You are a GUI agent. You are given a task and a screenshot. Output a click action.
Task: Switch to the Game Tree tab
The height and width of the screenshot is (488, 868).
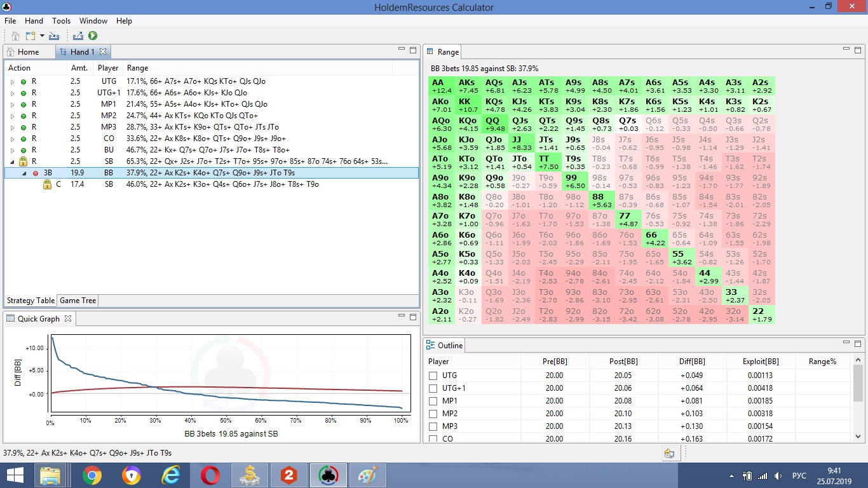[x=78, y=301]
